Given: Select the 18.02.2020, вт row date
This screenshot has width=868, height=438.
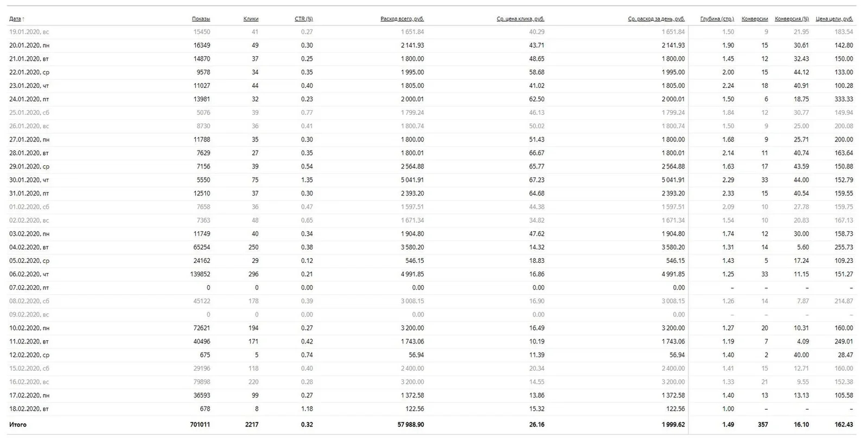Looking at the screenshot, I should pyautogui.click(x=29, y=409).
